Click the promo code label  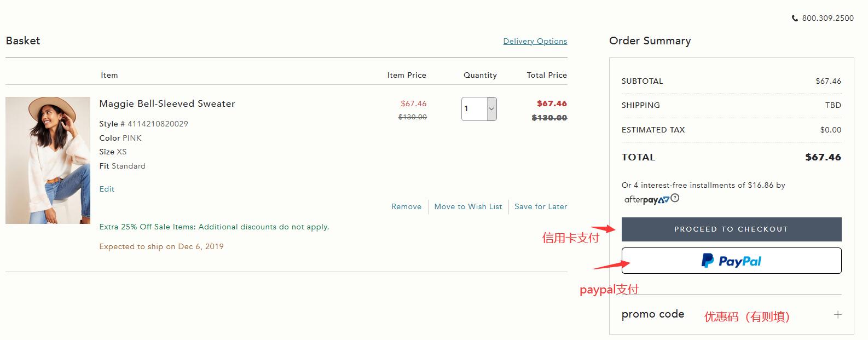point(653,314)
